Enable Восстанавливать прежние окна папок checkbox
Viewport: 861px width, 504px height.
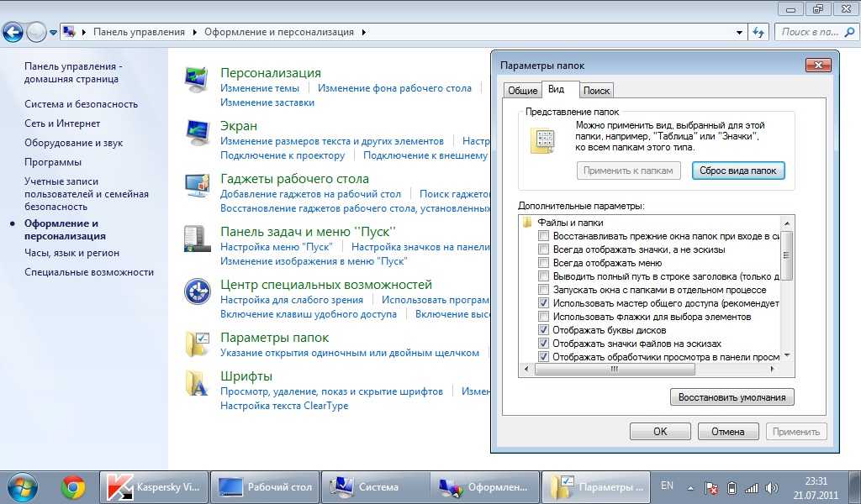pos(543,236)
